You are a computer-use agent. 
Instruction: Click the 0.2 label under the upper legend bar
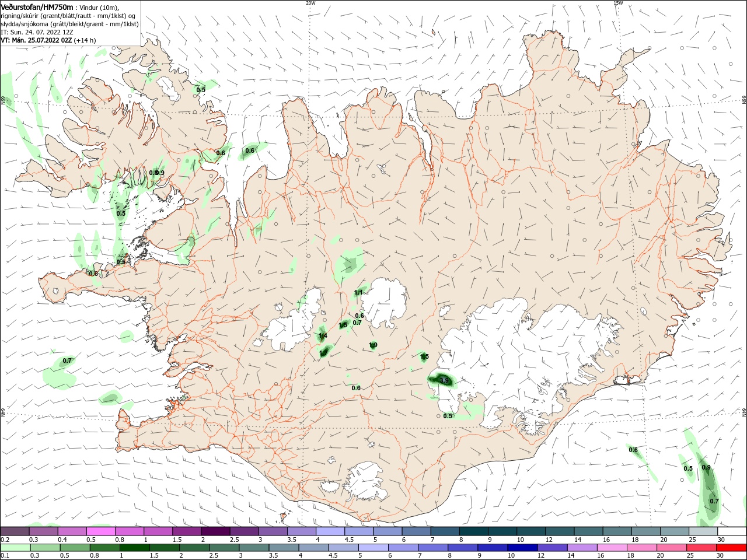(5, 540)
